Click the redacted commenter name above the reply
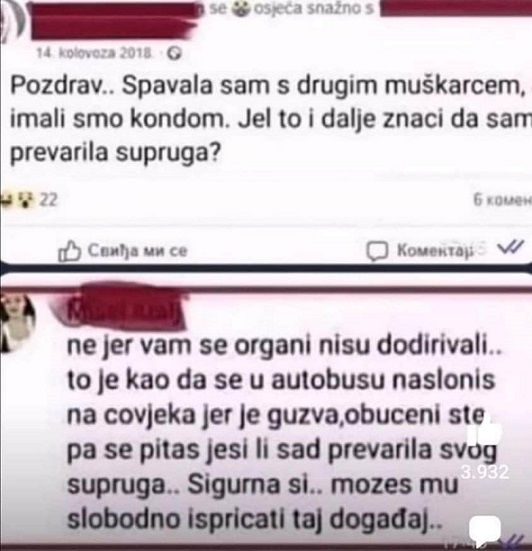Screen dimensions: 532x551 pos(123,307)
